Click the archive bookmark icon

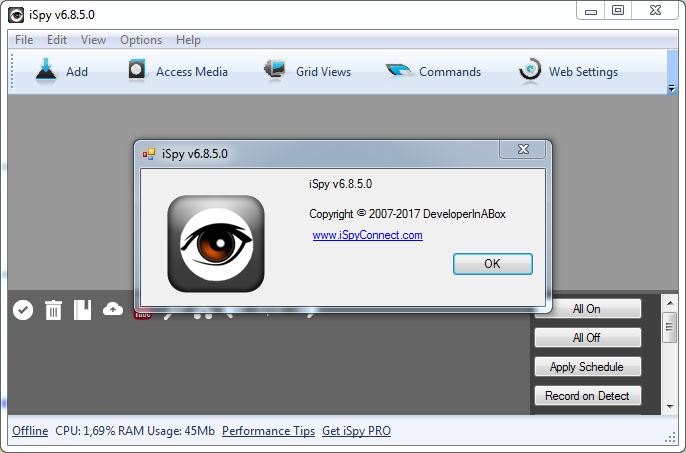tap(83, 310)
